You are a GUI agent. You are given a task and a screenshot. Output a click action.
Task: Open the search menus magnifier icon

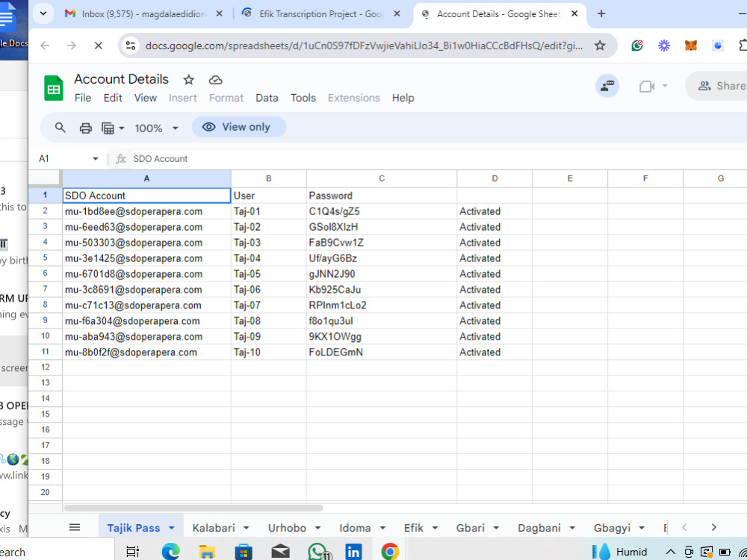(60, 128)
